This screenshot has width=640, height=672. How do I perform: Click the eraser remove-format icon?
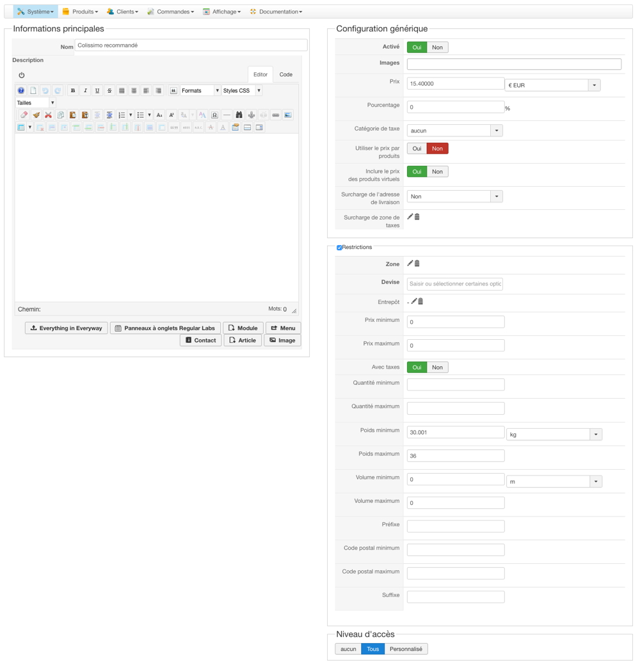24,115
